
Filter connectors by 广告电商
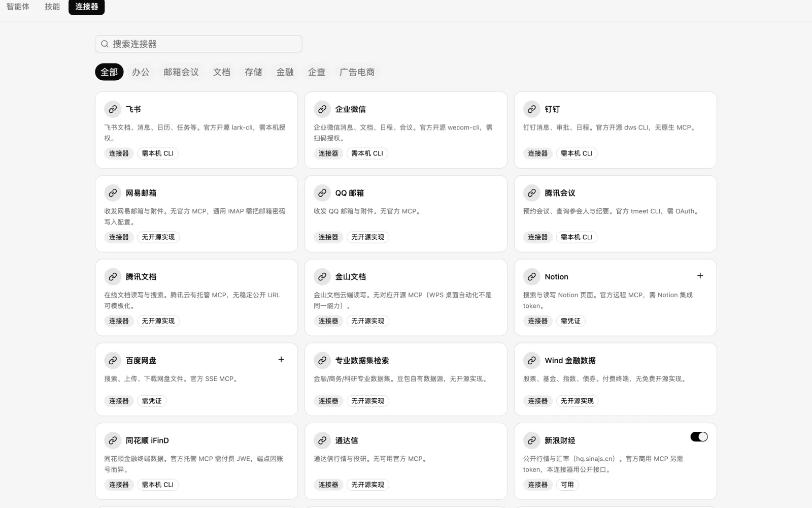click(357, 72)
